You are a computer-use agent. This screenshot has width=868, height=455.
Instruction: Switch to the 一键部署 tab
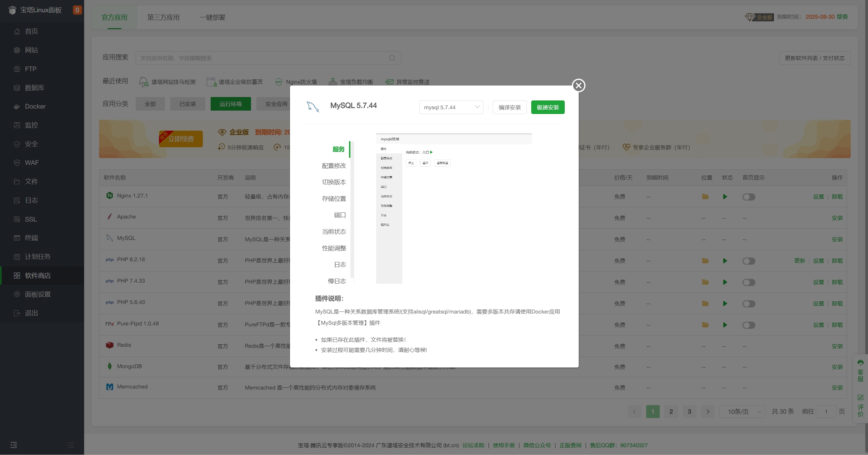212,17
